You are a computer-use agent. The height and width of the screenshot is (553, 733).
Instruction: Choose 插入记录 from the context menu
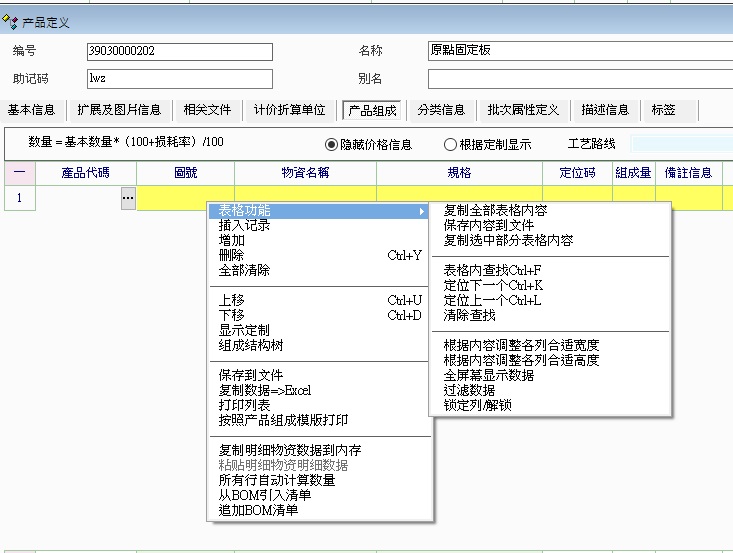tap(244, 226)
